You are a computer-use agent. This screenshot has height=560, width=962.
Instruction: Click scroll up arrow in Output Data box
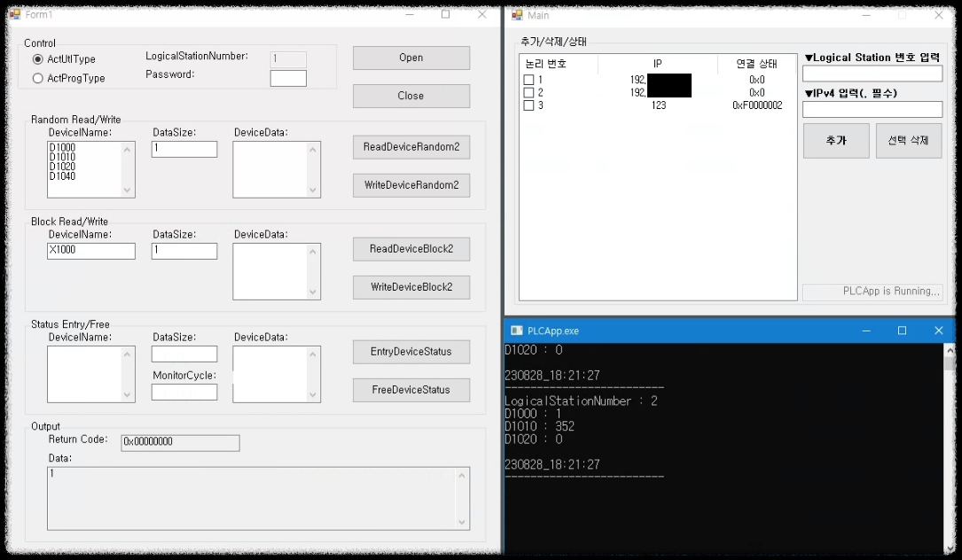[462, 475]
